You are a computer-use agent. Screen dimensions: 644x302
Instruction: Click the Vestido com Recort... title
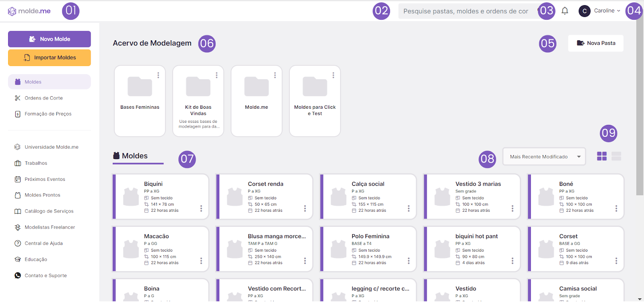click(277, 289)
